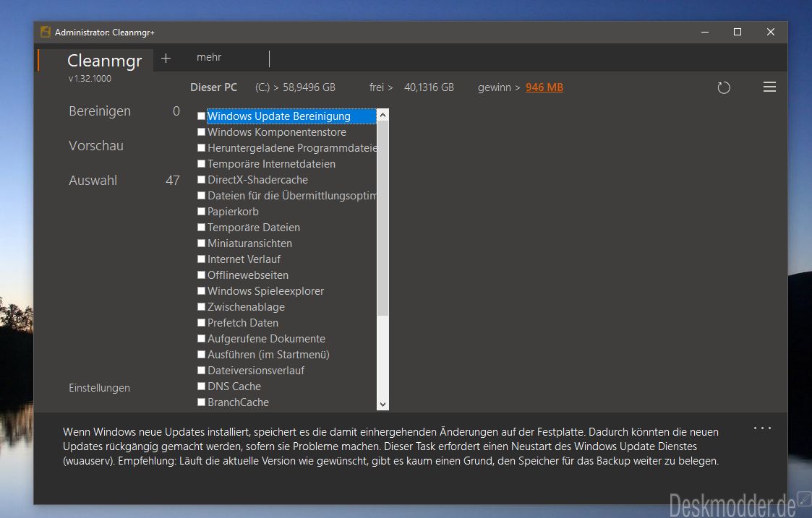This screenshot has height=518, width=812.
Task: Click the Dieser PC drive label
Action: click(x=213, y=87)
